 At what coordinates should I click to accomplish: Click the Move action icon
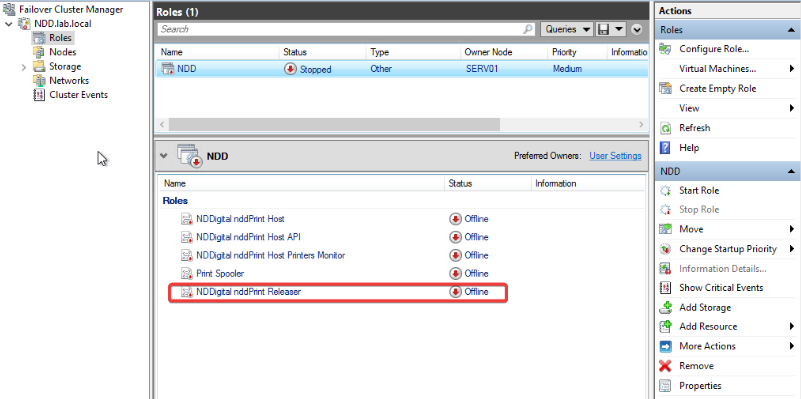(x=665, y=229)
